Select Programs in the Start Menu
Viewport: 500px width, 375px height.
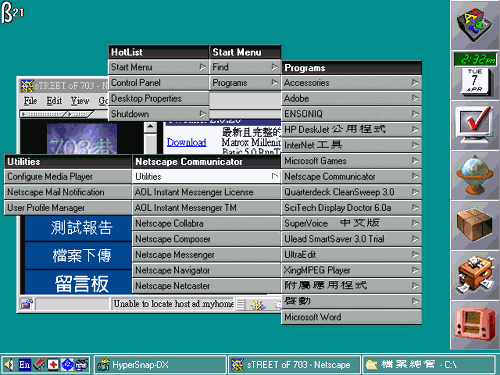pyautogui.click(x=245, y=83)
